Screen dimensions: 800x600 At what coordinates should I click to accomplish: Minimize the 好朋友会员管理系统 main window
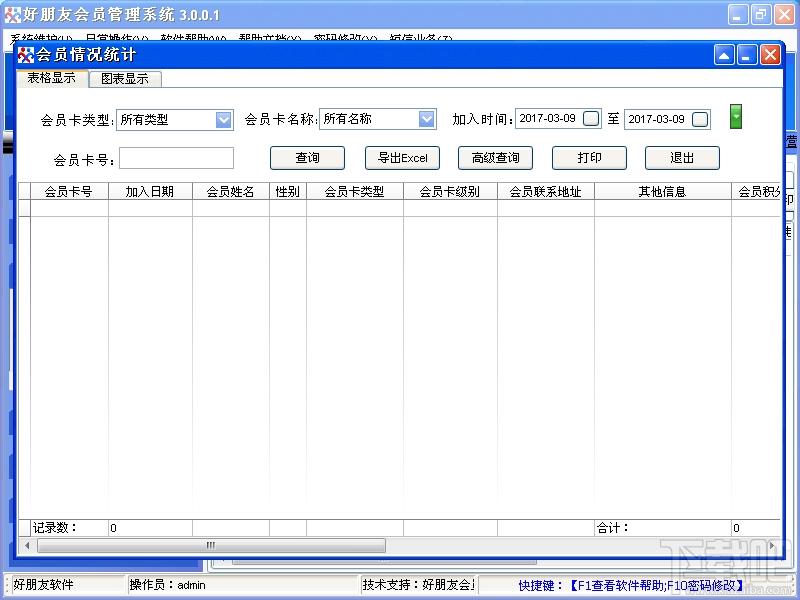click(x=737, y=15)
